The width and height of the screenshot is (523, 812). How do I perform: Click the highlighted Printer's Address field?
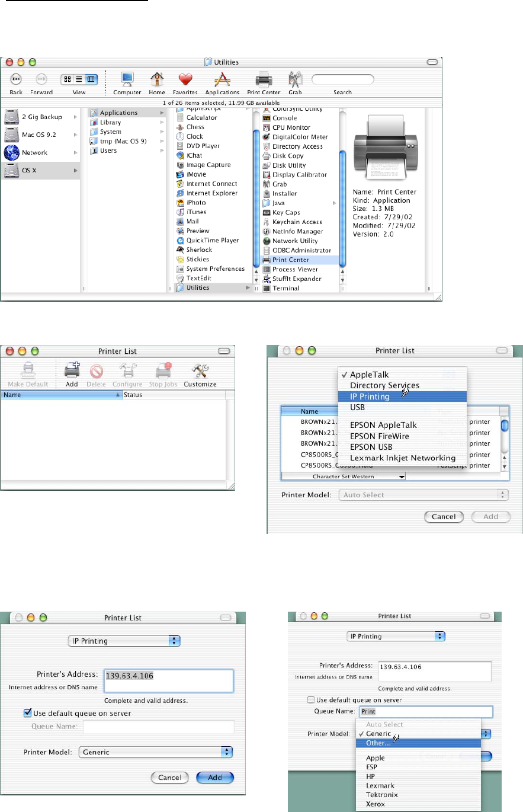point(168,680)
